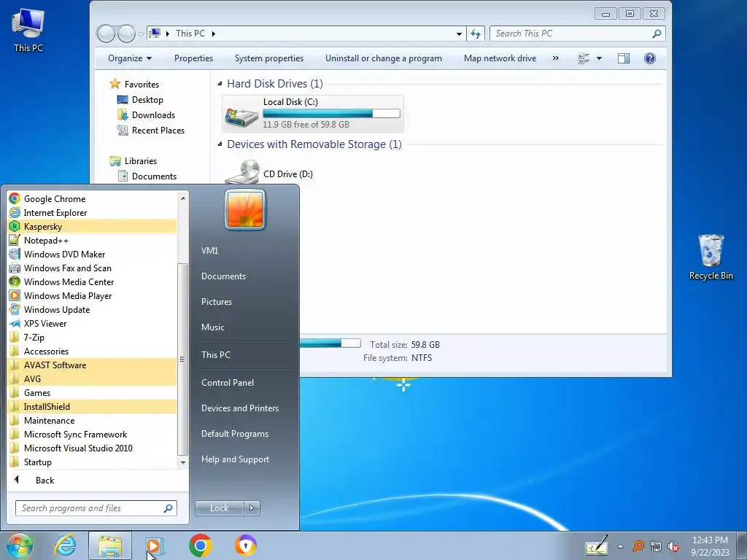Click the scroll-up arrow of programs list
Viewport: 747px width, 560px height.
click(x=183, y=198)
